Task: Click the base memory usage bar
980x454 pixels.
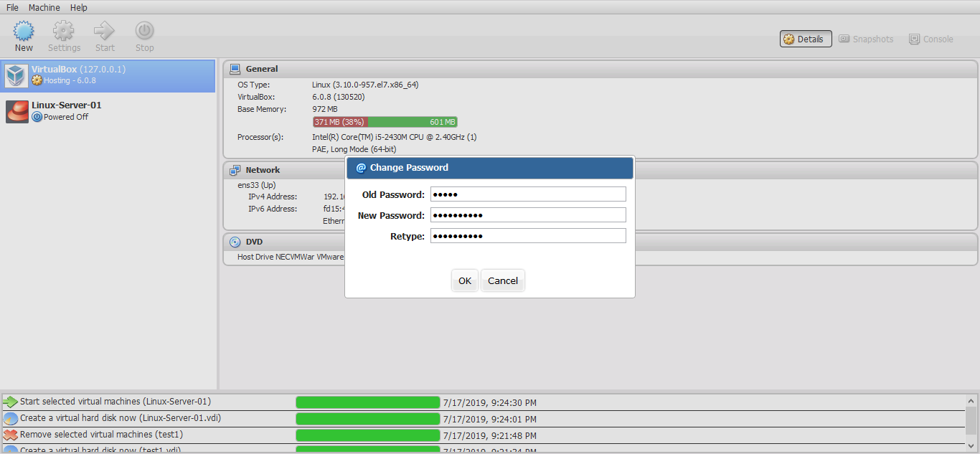Action: click(385, 122)
